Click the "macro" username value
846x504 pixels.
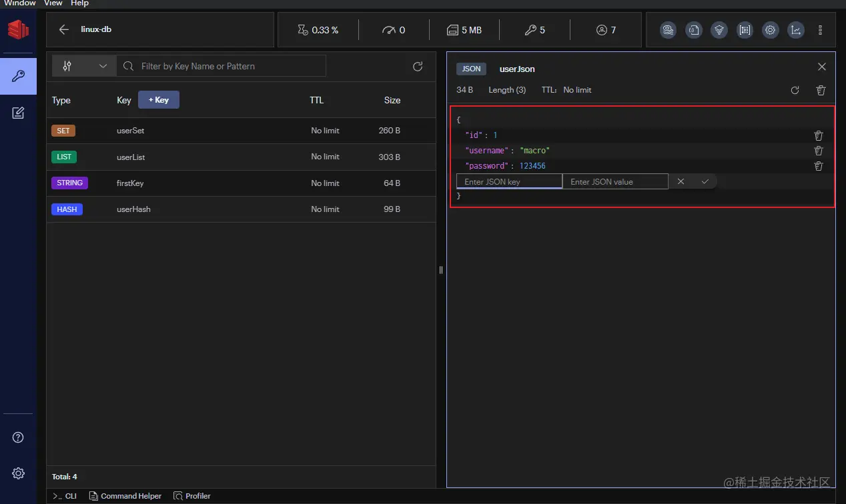(x=534, y=151)
